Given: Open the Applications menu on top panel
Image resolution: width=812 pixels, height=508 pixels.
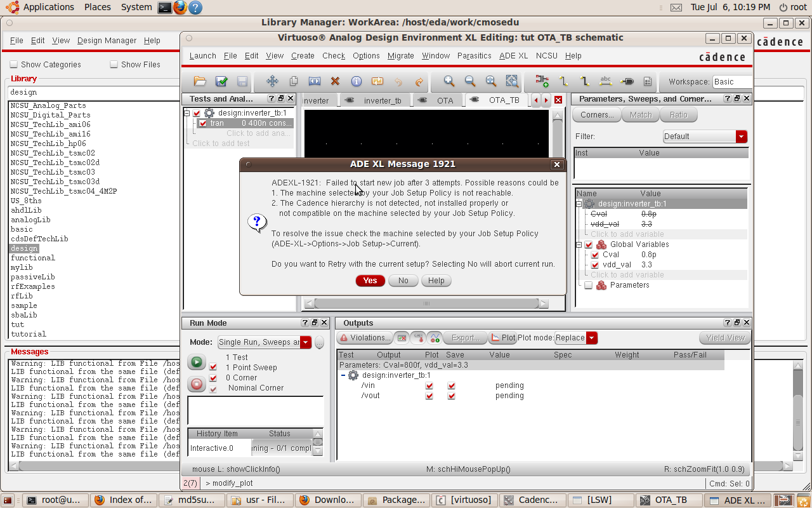Looking at the screenshot, I should pyautogui.click(x=42, y=7).
